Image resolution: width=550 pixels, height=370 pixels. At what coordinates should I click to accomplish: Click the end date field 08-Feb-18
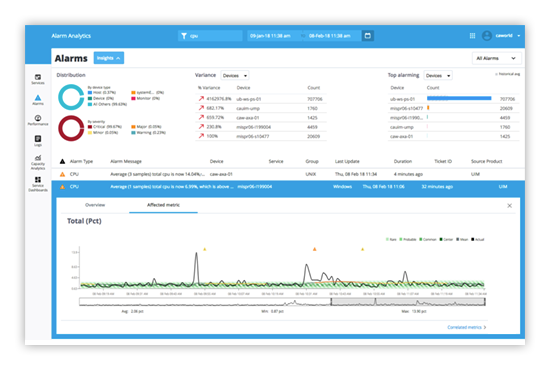[x=330, y=36]
